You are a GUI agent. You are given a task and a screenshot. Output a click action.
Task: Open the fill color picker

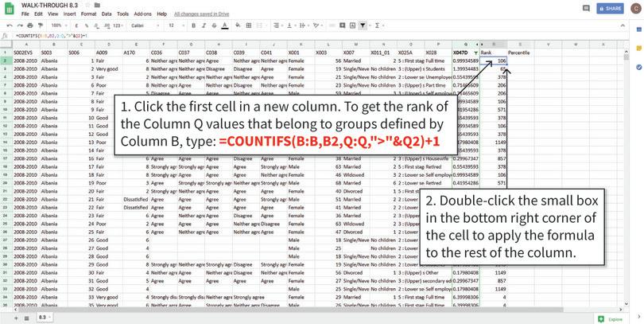click(x=238, y=25)
